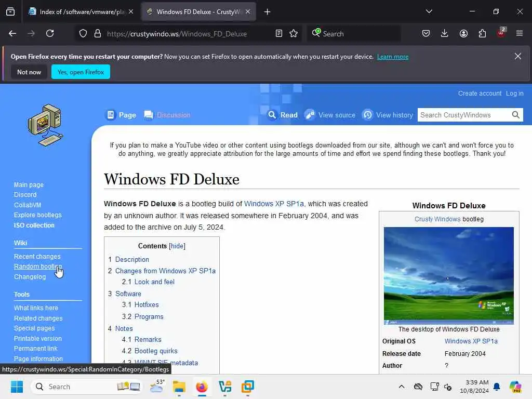Open Recent changes sidebar link

pos(37,257)
